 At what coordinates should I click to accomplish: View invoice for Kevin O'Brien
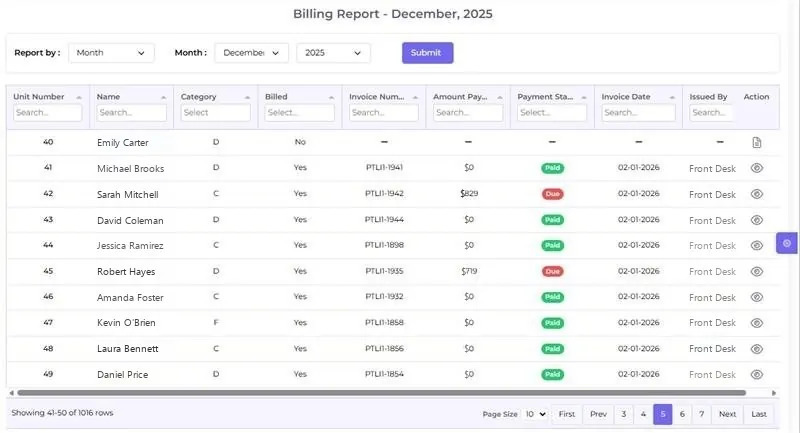click(757, 323)
